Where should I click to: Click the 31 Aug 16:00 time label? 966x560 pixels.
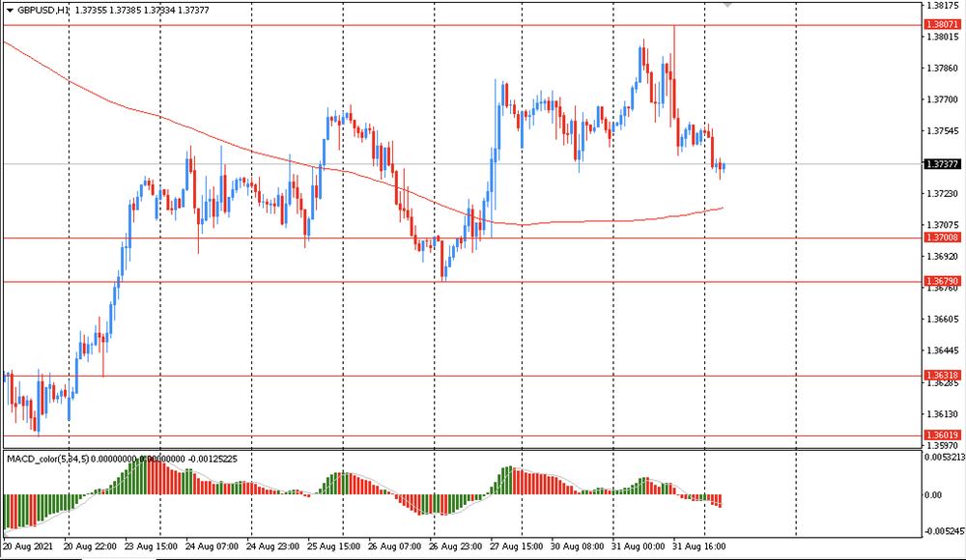[699, 546]
